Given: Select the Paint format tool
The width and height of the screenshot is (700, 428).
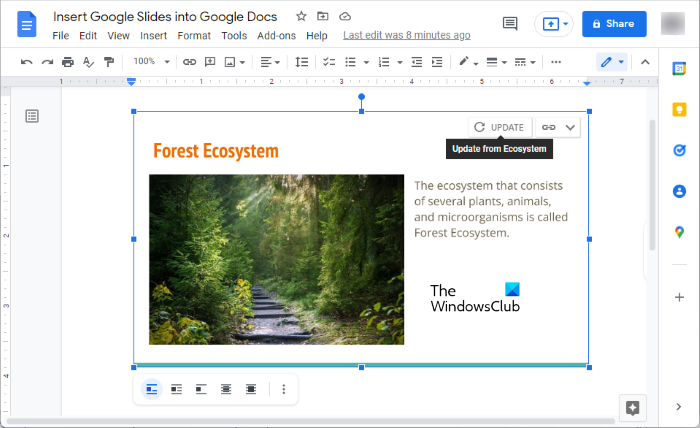Looking at the screenshot, I should (109, 62).
